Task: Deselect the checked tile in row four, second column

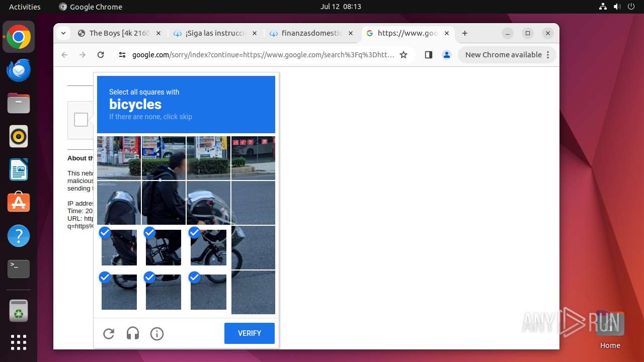Action: [164, 292]
